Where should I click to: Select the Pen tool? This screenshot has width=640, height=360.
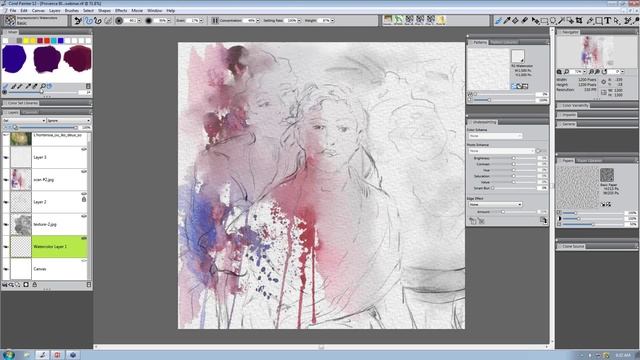(x=590, y=20)
